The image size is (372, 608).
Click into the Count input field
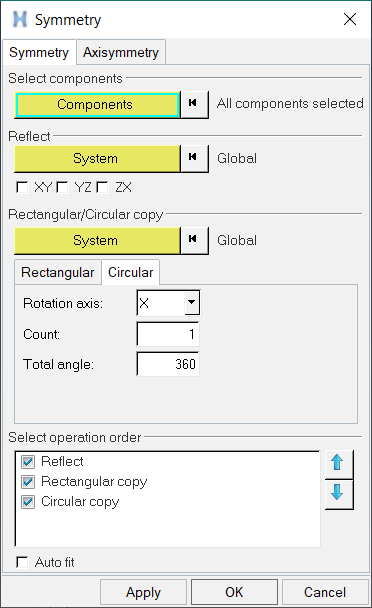168,334
